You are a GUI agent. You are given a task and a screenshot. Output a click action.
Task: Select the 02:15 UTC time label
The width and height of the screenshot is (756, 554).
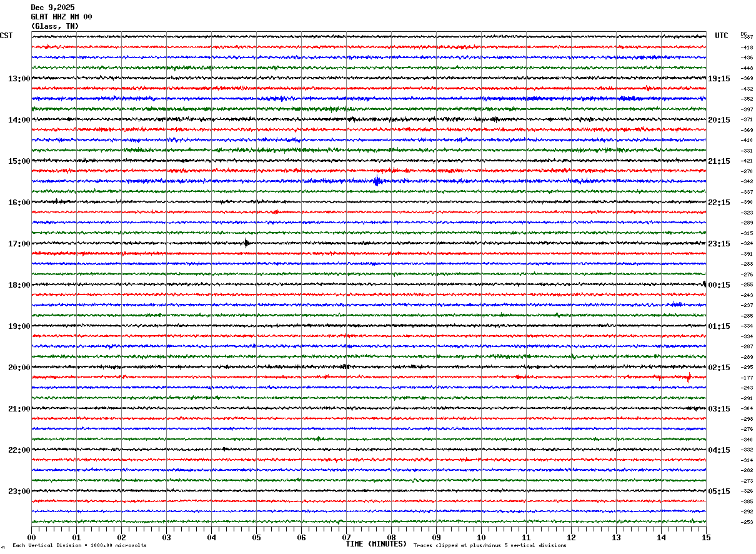coord(719,368)
